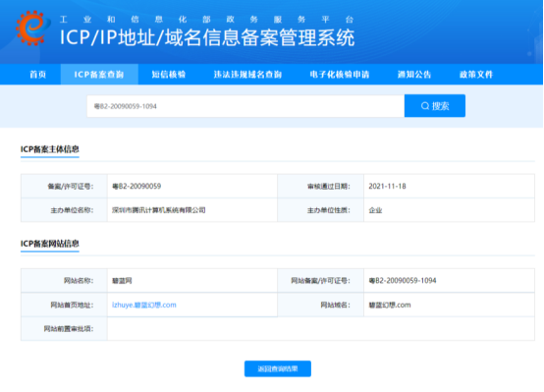
Task: Open the 电子化核验申请 tab
Action: [340, 75]
